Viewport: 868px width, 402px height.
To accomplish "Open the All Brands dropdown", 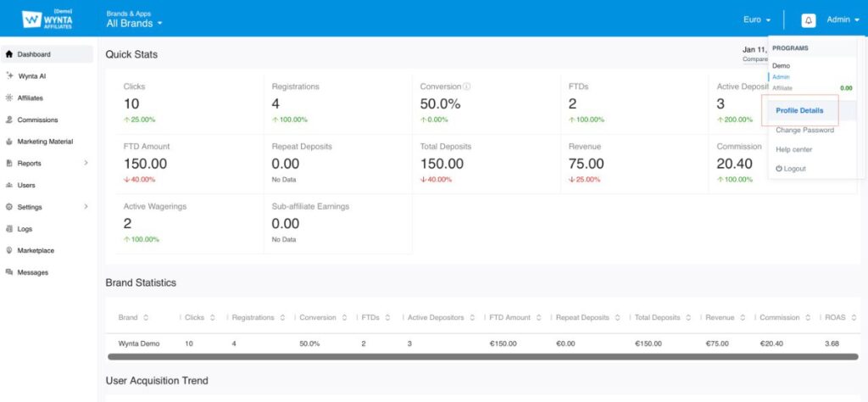I will point(134,24).
